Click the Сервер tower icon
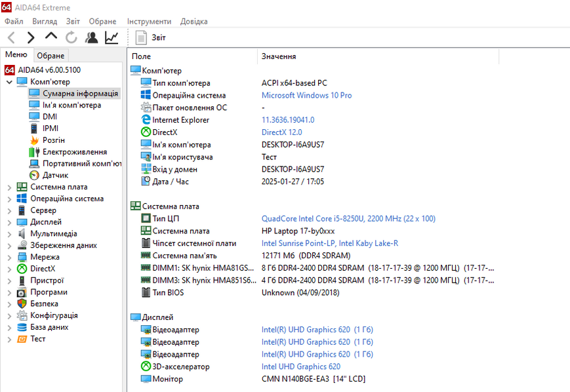This screenshot has height=392, width=570. (x=22, y=210)
